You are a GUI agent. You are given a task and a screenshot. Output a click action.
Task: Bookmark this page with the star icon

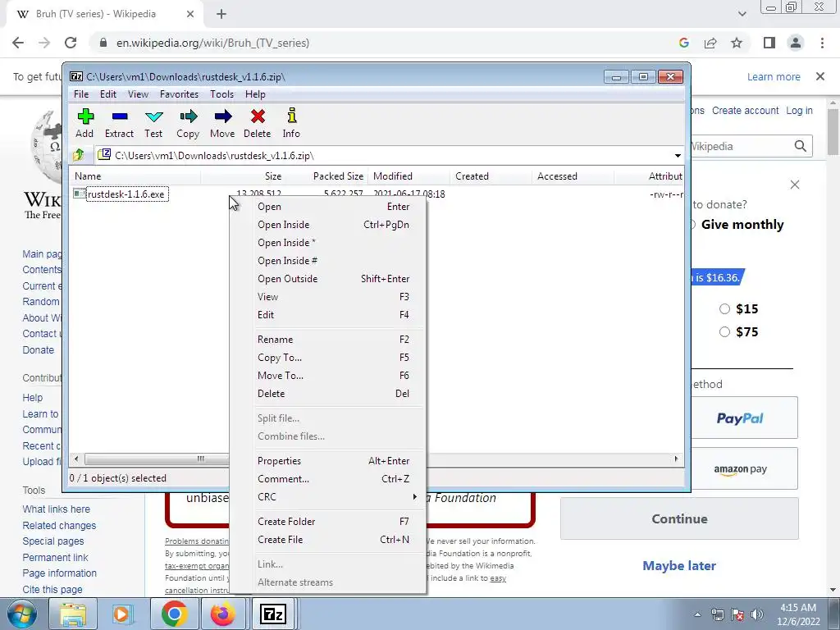coord(737,43)
